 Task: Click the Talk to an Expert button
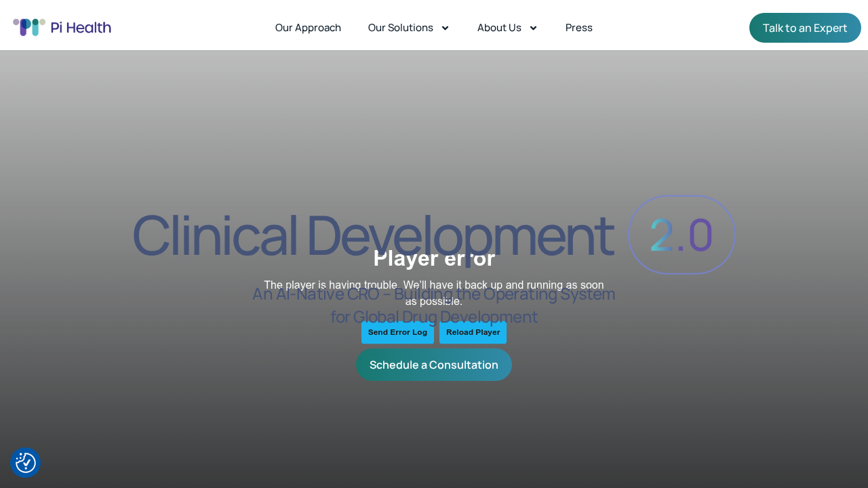point(805,28)
